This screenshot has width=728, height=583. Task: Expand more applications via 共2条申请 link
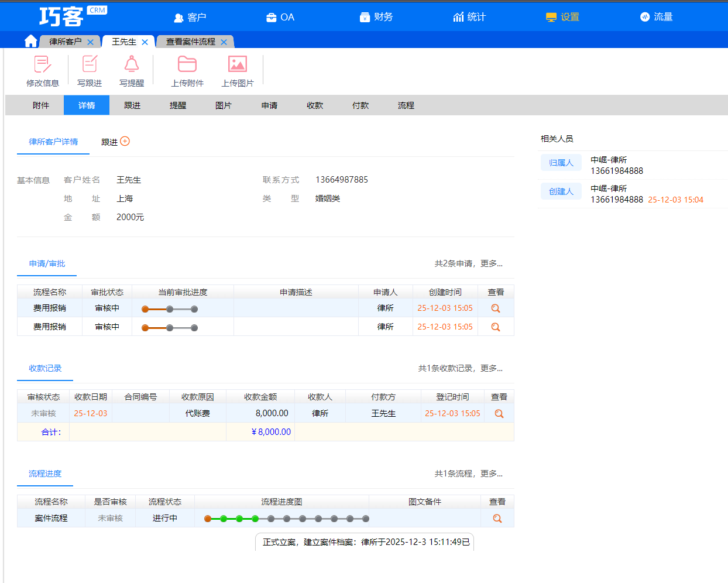click(468, 263)
